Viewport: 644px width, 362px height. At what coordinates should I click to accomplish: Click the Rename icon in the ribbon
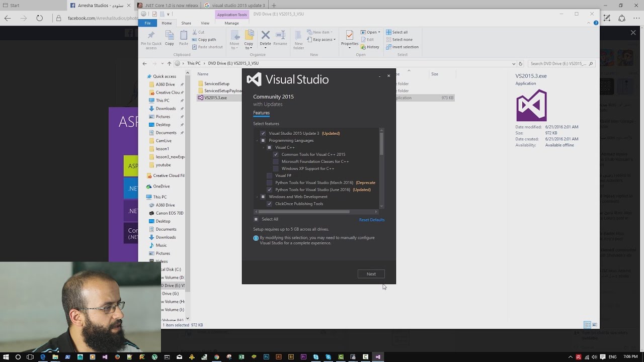coord(280,35)
